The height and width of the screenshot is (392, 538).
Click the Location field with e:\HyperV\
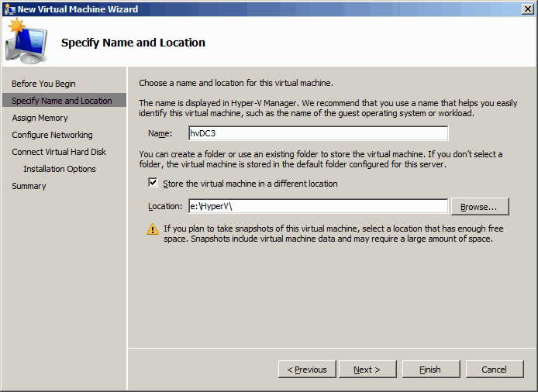(318, 207)
